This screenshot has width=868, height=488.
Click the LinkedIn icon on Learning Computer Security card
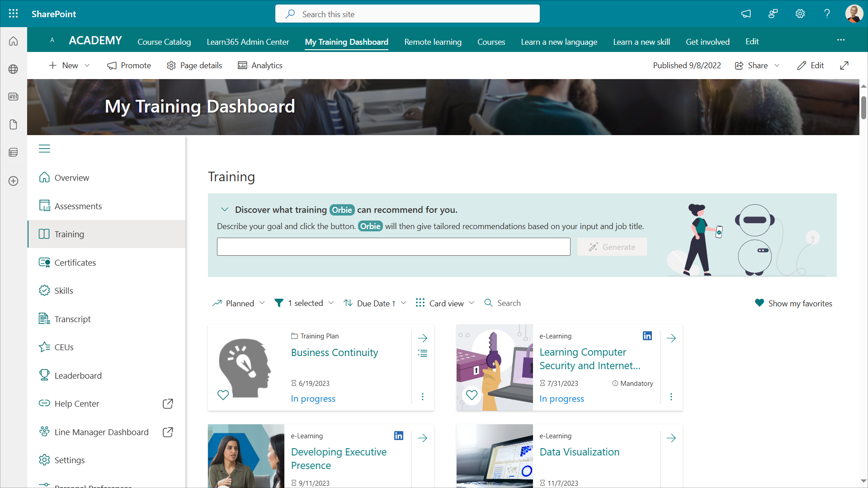(x=647, y=336)
